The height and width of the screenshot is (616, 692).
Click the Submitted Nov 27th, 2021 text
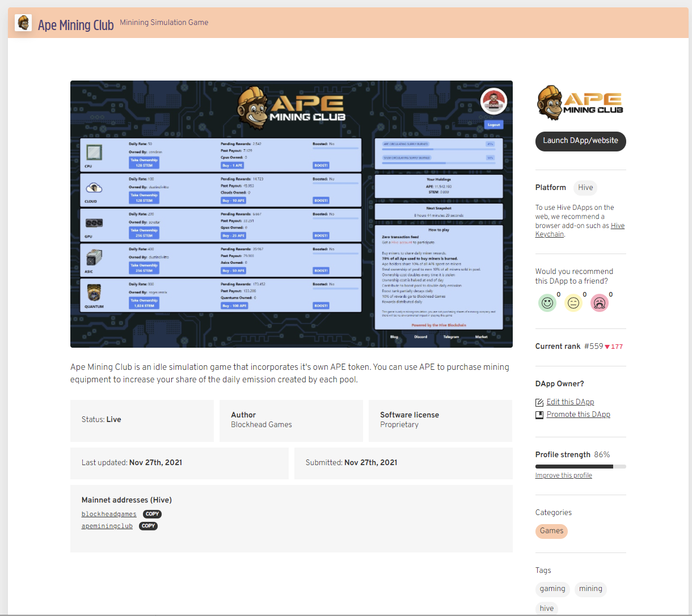tap(351, 463)
